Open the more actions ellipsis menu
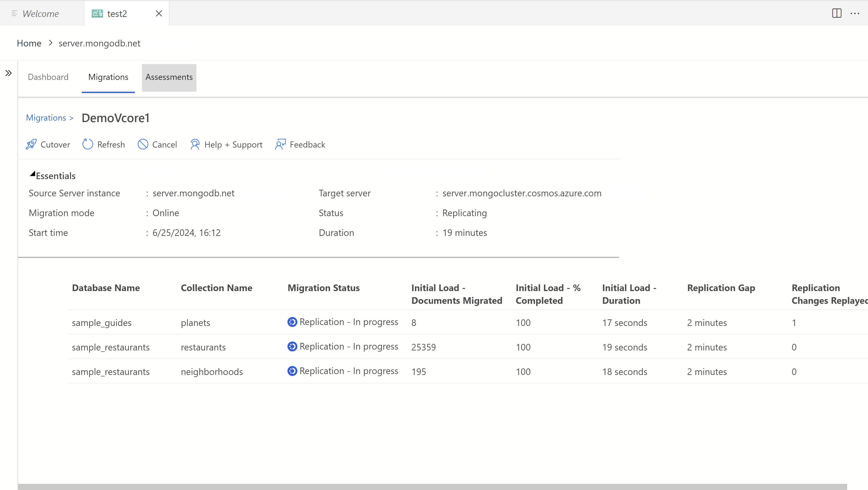Image resolution: width=868 pixels, height=490 pixels. point(855,13)
